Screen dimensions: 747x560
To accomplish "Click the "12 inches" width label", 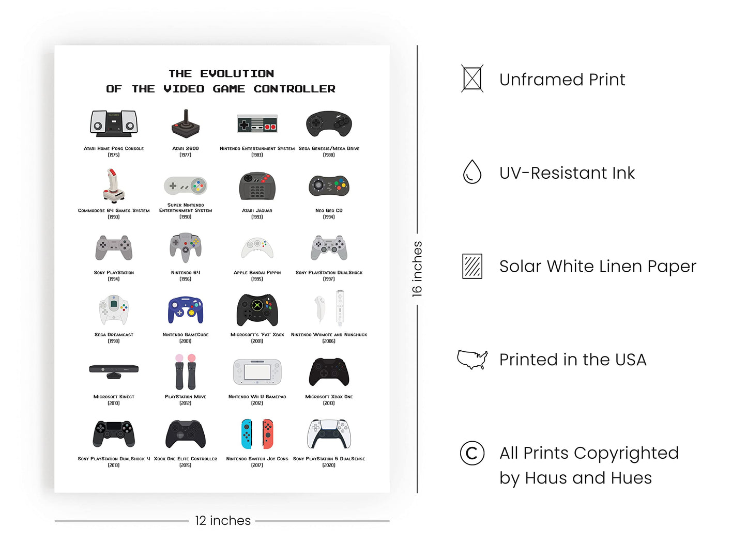I will [x=223, y=521].
